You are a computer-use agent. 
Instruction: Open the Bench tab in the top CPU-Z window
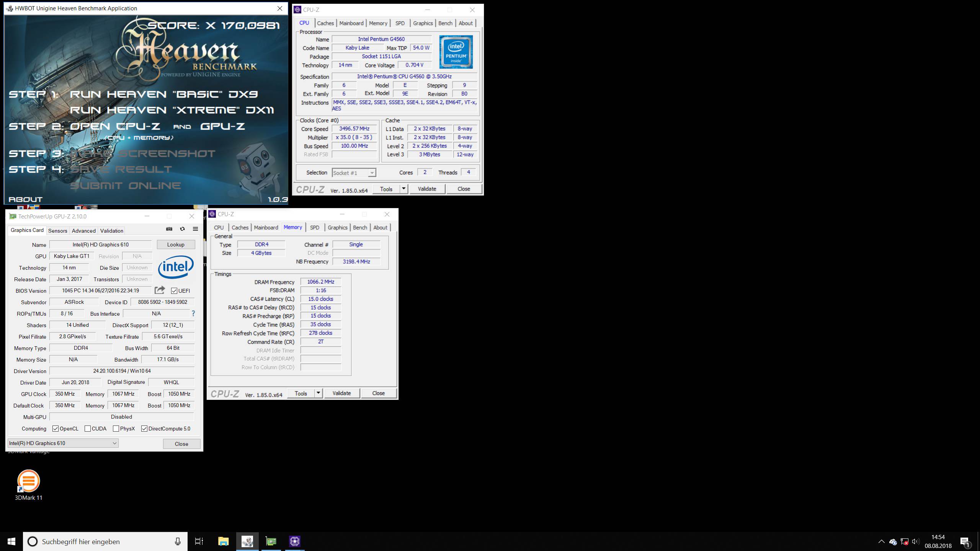click(x=445, y=23)
